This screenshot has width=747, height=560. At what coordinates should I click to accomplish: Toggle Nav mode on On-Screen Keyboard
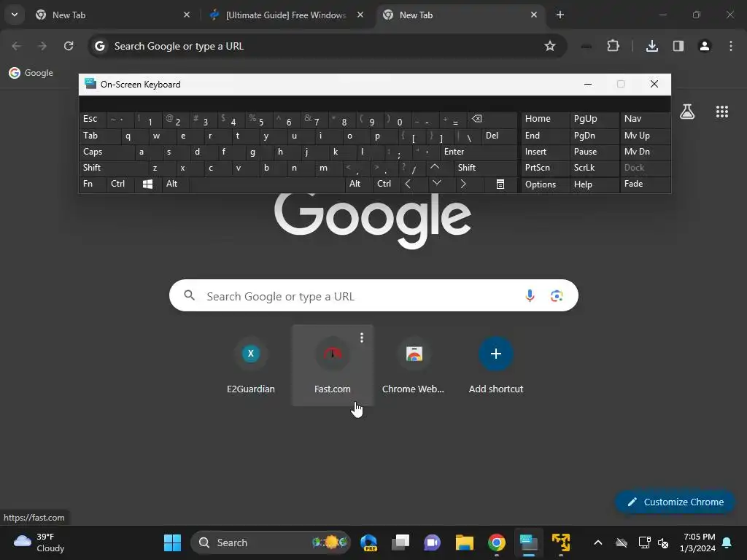pos(645,119)
